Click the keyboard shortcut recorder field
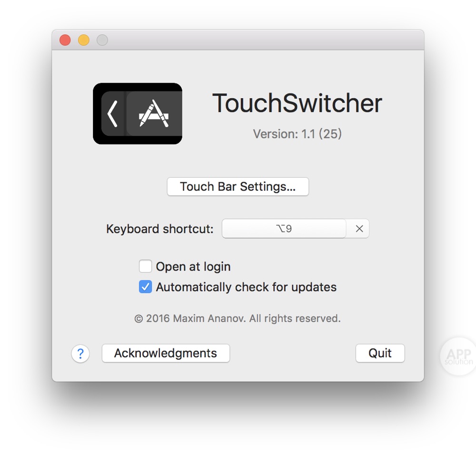The width and height of the screenshot is (476, 456). 284,228
